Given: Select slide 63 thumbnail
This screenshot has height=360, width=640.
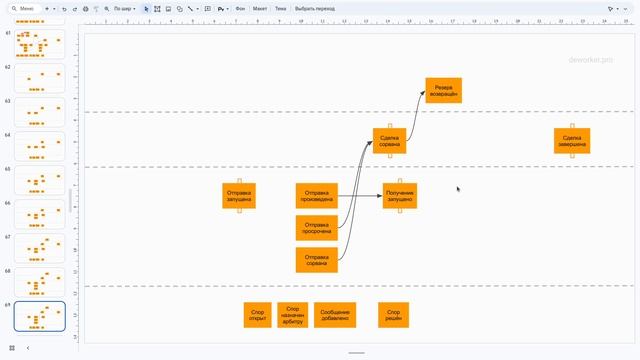Looking at the screenshot, I should [x=40, y=112].
